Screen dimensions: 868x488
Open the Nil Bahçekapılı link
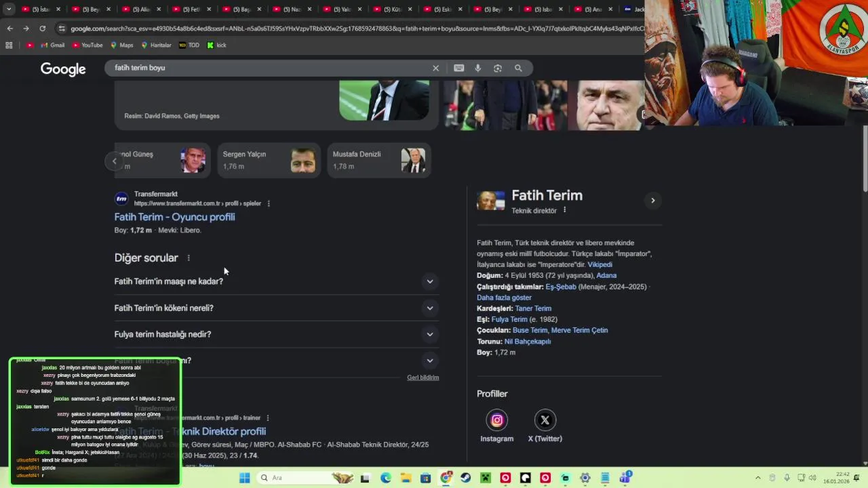(x=528, y=342)
